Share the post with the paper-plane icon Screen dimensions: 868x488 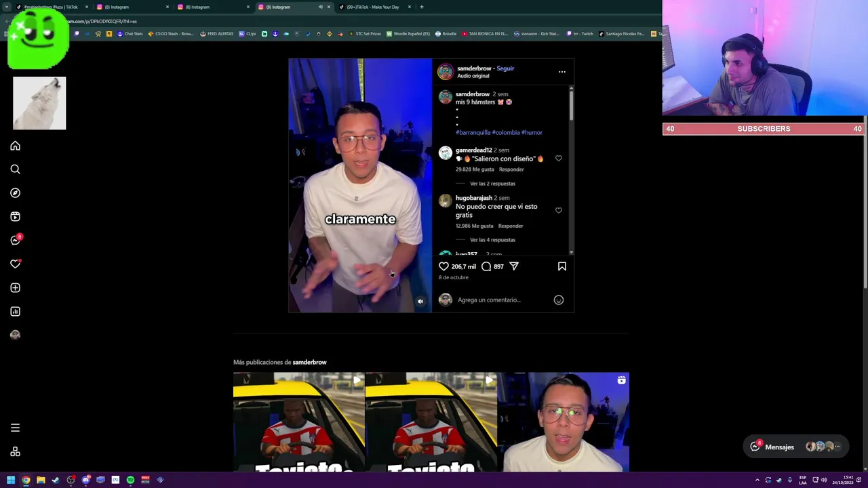tap(514, 266)
